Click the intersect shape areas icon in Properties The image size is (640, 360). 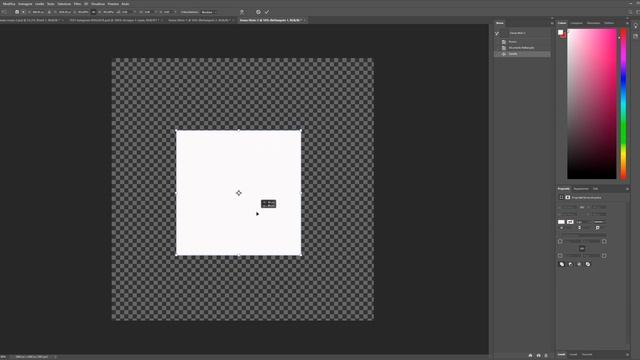[579, 264]
